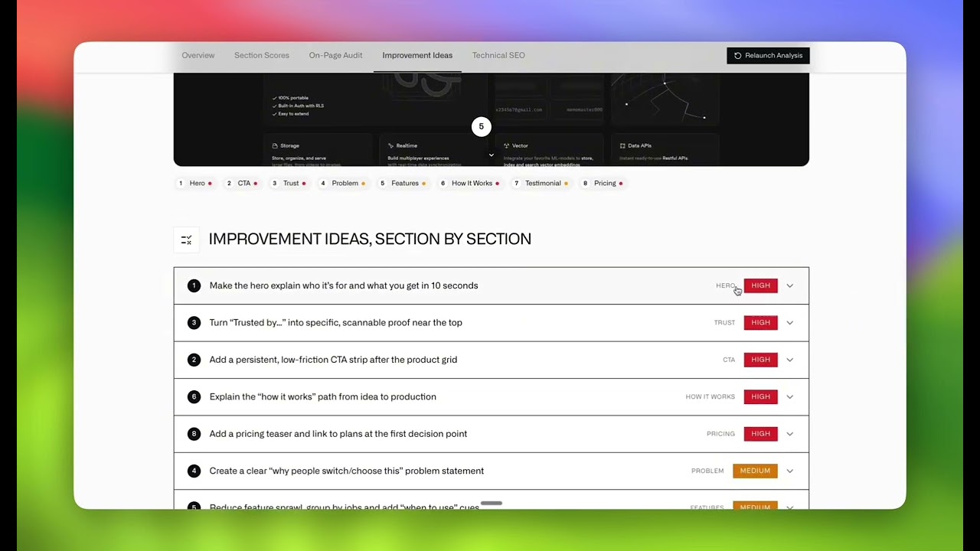Expand the problem statement idea

491,471
